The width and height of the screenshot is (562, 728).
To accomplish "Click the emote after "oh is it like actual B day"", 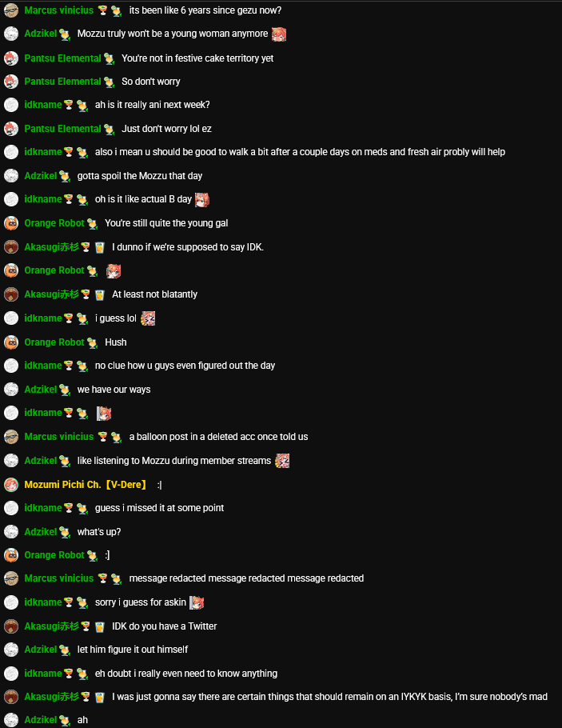I will [202, 200].
